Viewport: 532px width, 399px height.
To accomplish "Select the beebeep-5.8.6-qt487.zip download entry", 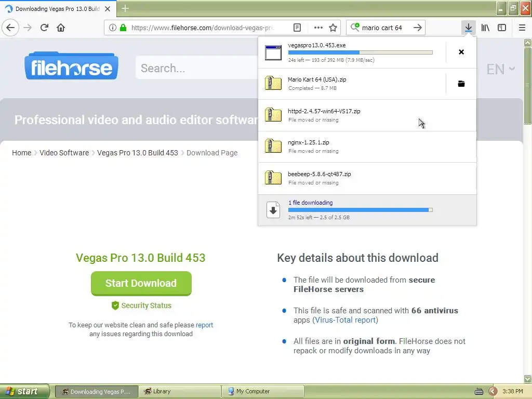I will click(367, 178).
